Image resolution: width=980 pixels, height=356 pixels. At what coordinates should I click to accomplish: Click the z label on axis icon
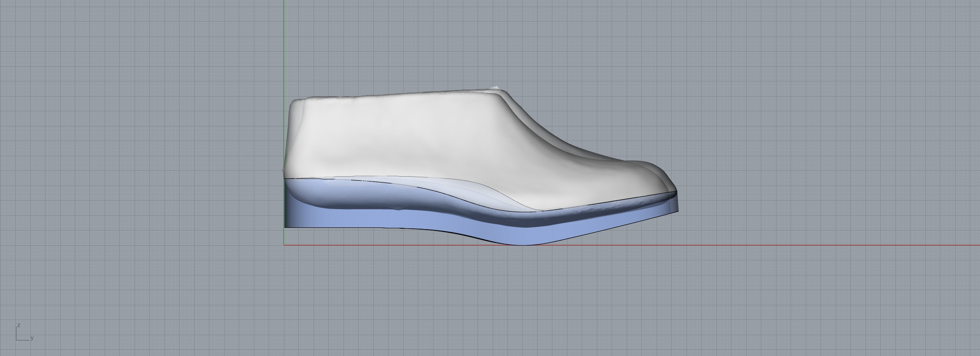click(19, 325)
